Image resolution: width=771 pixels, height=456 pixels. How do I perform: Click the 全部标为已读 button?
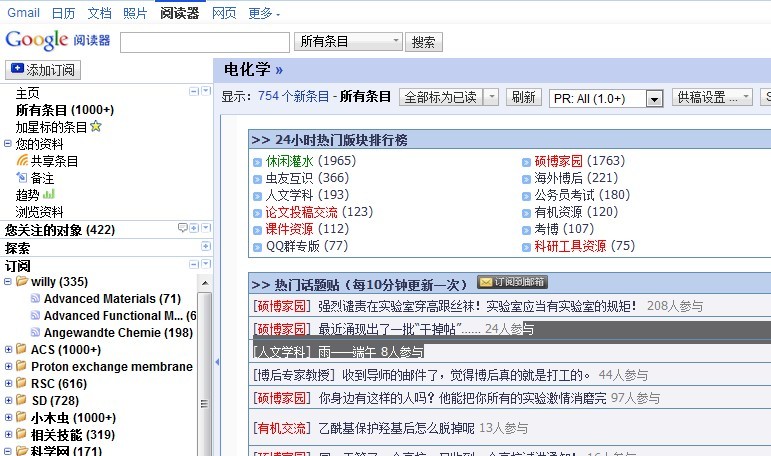441,97
